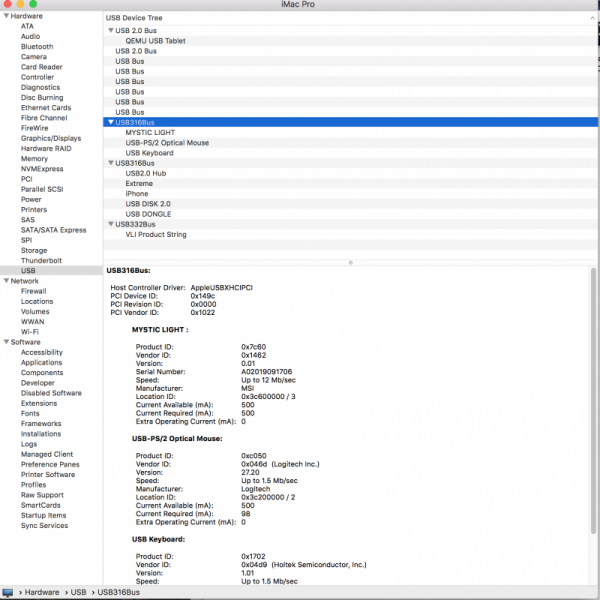Click the split pane divider handle dot
The width and height of the screenshot is (600, 600).
pyautogui.click(x=351, y=262)
